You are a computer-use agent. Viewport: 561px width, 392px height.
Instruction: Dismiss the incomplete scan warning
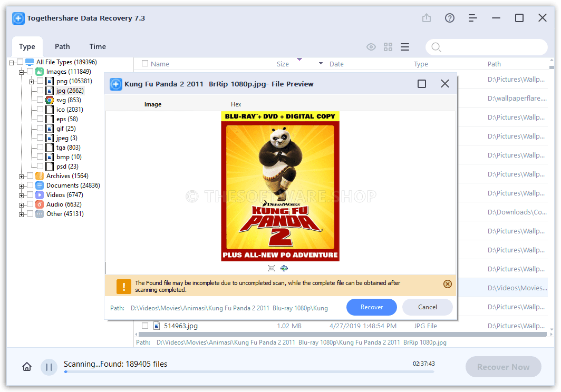pyautogui.click(x=447, y=284)
